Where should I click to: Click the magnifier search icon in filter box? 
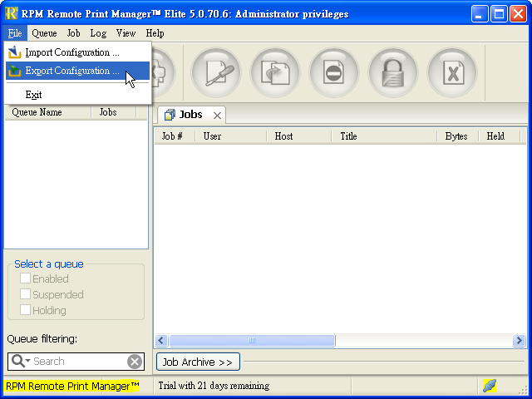[x=17, y=361]
